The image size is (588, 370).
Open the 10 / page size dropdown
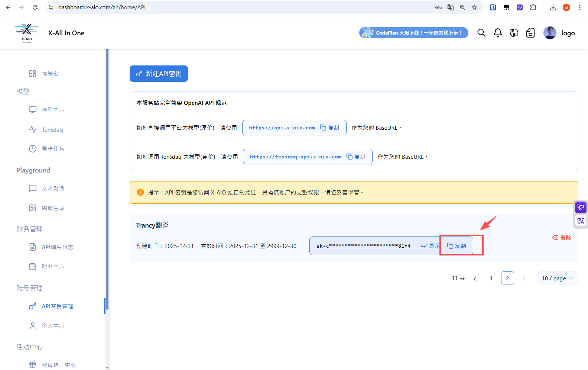click(x=558, y=278)
